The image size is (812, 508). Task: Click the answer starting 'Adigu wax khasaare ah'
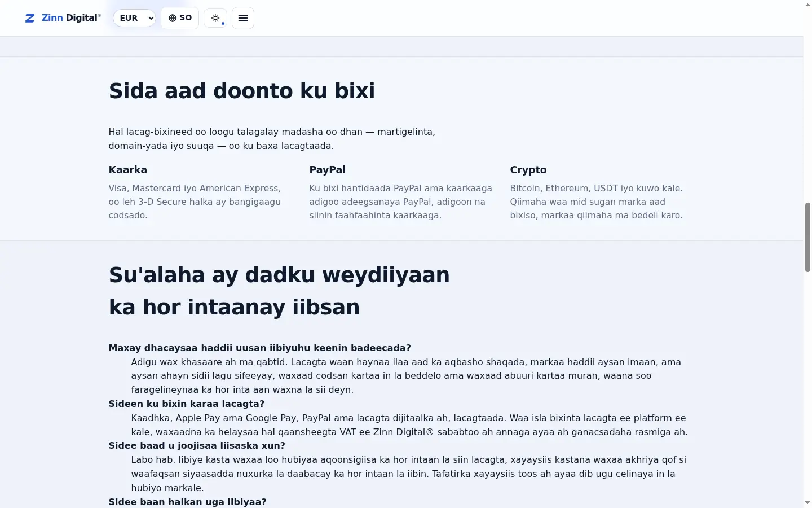(406, 376)
